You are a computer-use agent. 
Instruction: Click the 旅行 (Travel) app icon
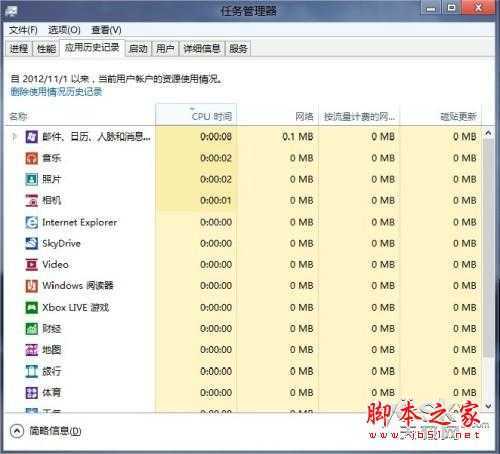(32, 371)
